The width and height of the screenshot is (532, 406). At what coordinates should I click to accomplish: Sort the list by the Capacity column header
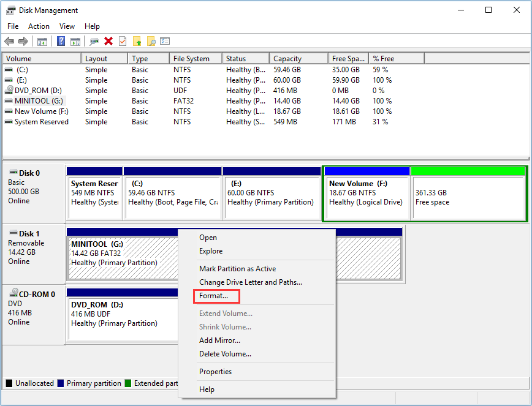(x=287, y=59)
